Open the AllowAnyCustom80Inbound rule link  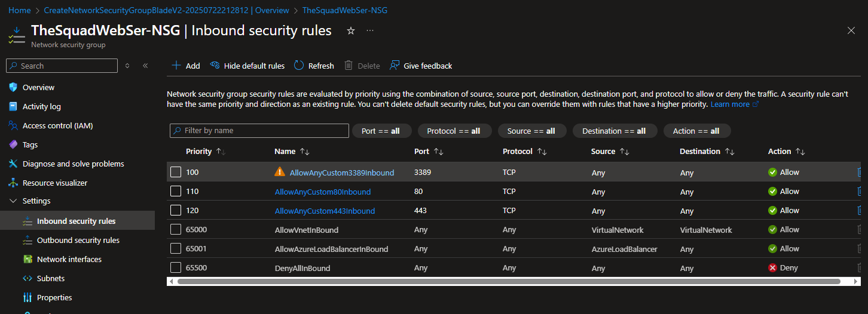pyautogui.click(x=323, y=192)
